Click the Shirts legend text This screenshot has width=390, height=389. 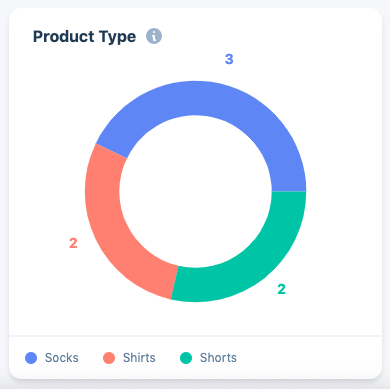click(x=139, y=358)
